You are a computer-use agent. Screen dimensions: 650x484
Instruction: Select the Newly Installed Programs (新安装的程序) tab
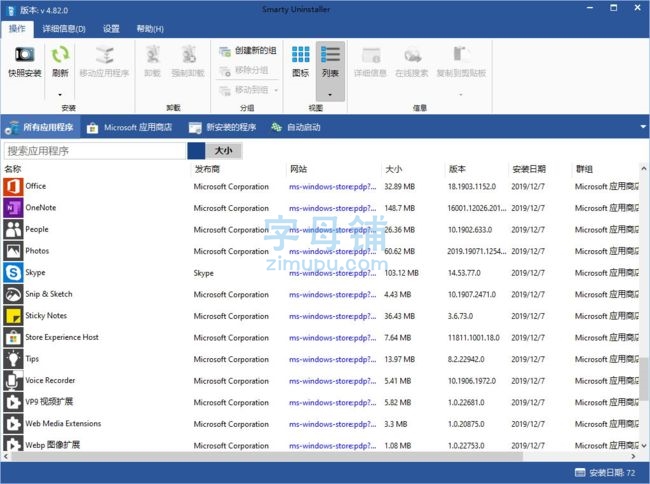pos(222,127)
